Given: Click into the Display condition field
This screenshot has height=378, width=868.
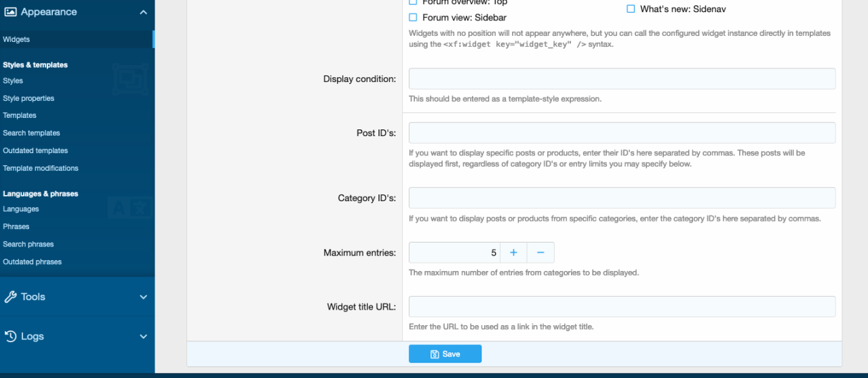Looking at the screenshot, I should (621, 79).
